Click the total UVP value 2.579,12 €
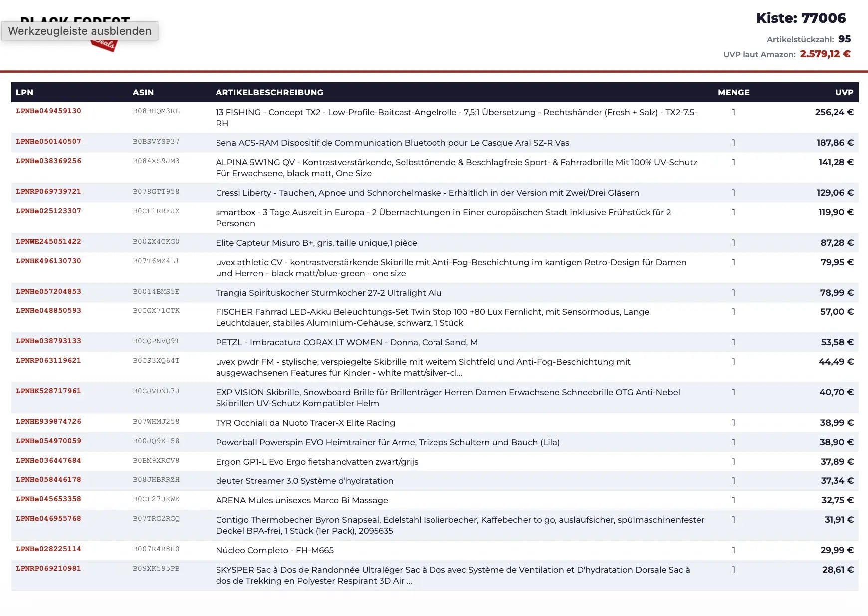868x616 pixels. (x=825, y=54)
